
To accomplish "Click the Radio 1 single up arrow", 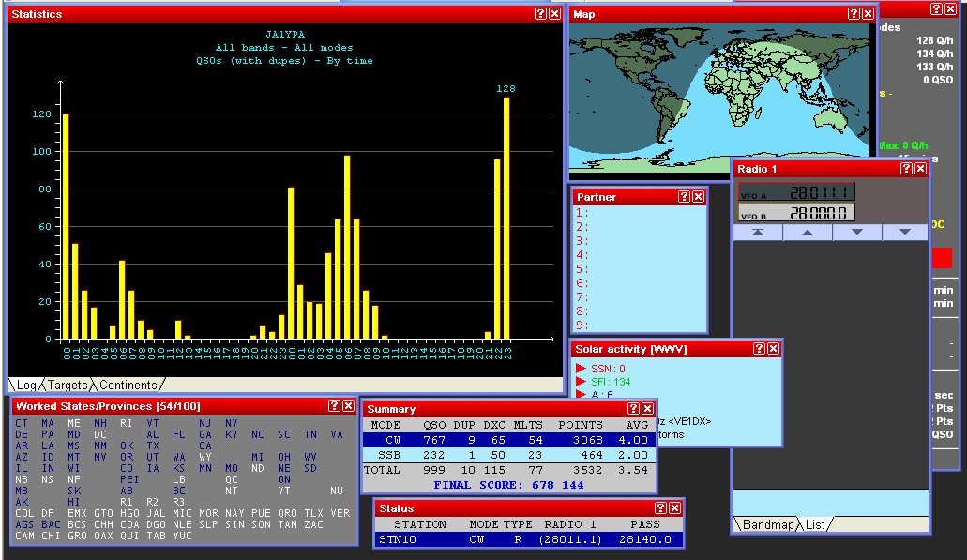I will [x=808, y=233].
